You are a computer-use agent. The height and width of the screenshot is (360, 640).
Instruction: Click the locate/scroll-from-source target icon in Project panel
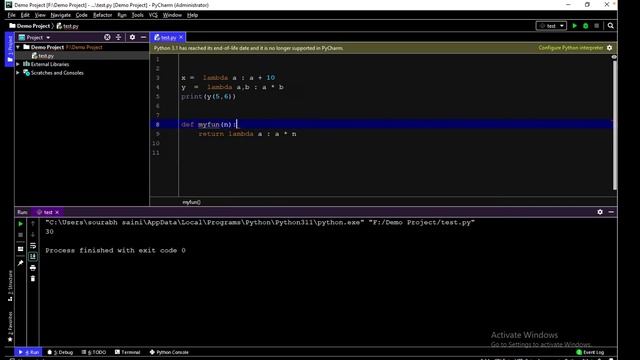coord(107,37)
